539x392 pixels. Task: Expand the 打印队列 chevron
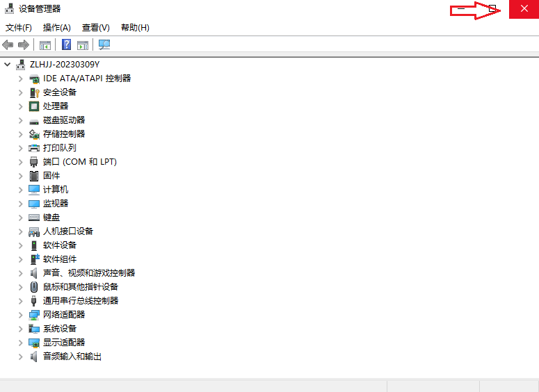coord(21,148)
